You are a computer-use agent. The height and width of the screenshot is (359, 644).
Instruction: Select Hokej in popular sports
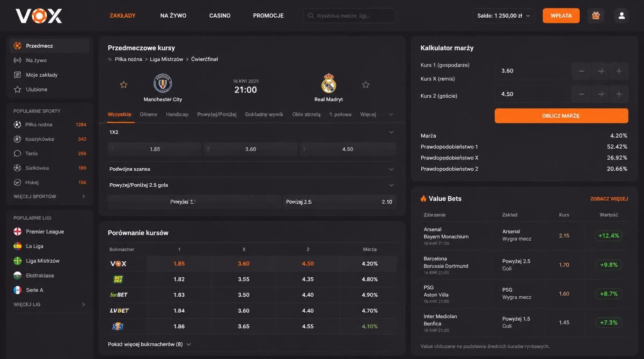coord(50,182)
